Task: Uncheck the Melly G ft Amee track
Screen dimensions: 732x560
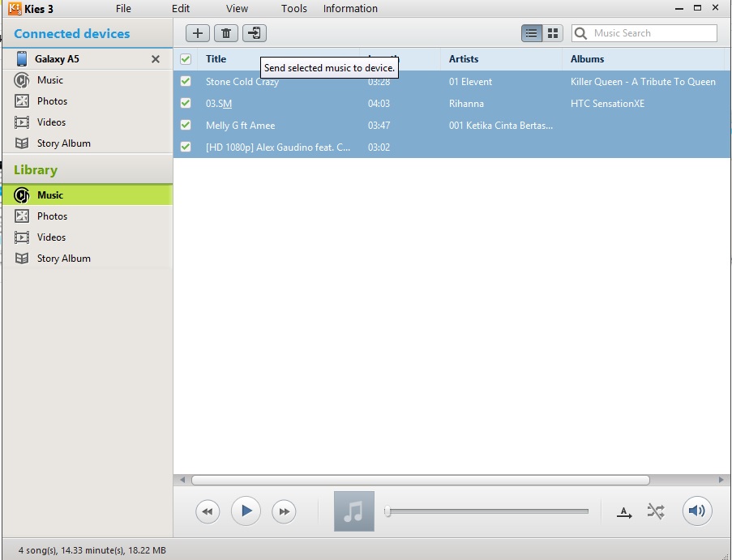Action: pos(186,126)
